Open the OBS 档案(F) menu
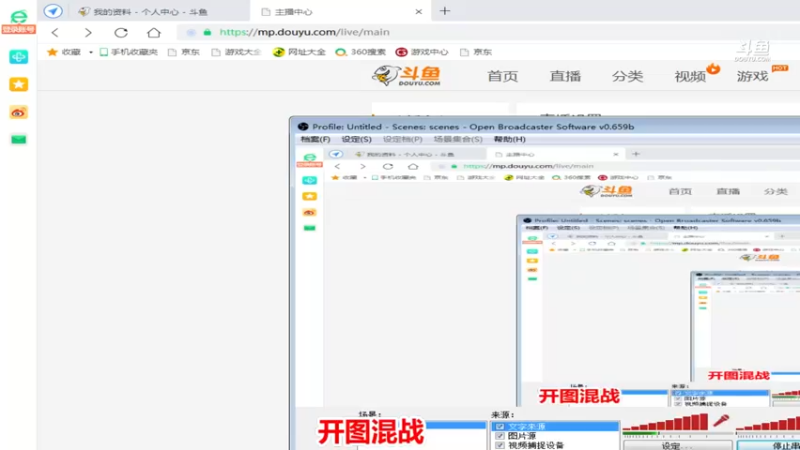800x450 pixels. (315, 139)
